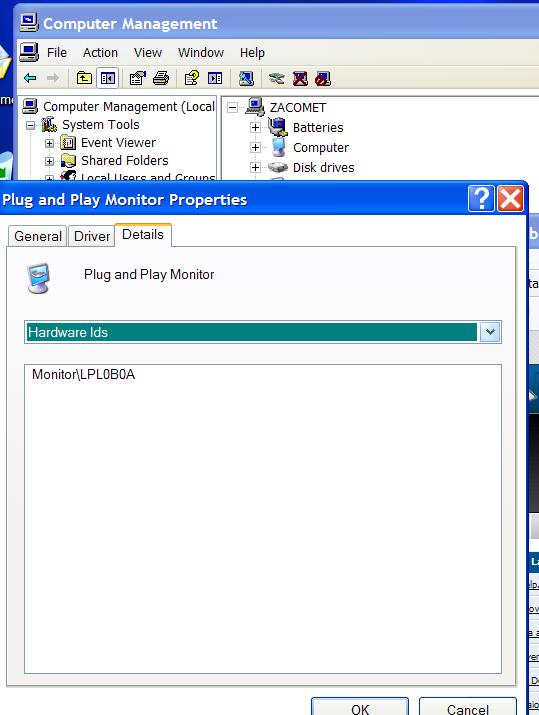Click the Disk drives icon
The width and height of the screenshot is (539, 715).
pos(278,167)
